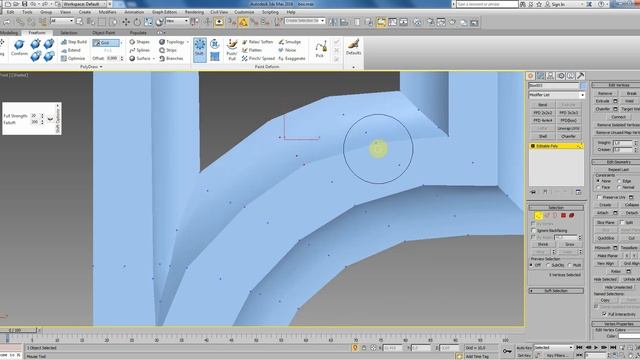Image resolution: width=640 pixels, height=360 pixels.
Task: Open the Rendering menu
Action: point(194,12)
